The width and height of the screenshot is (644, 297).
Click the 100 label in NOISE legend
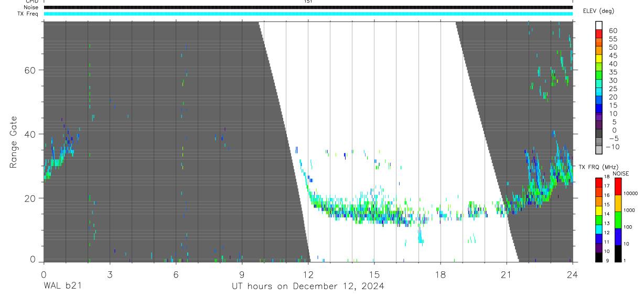pos(627,227)
